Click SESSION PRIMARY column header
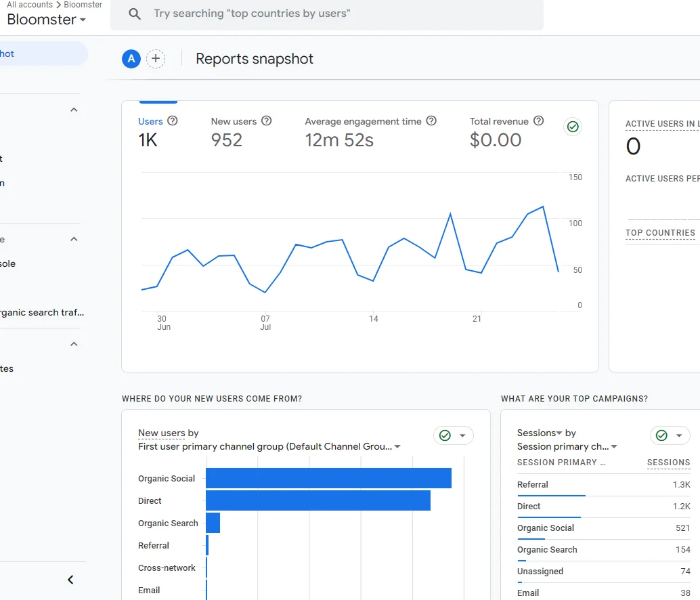The height and width of the screenshot is (600, 700). (x=561, y=463)
